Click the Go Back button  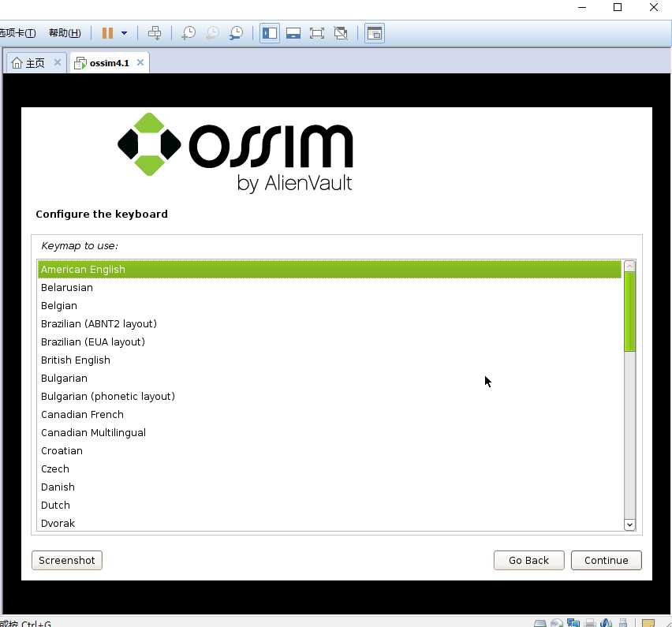(x=529, y=561)
